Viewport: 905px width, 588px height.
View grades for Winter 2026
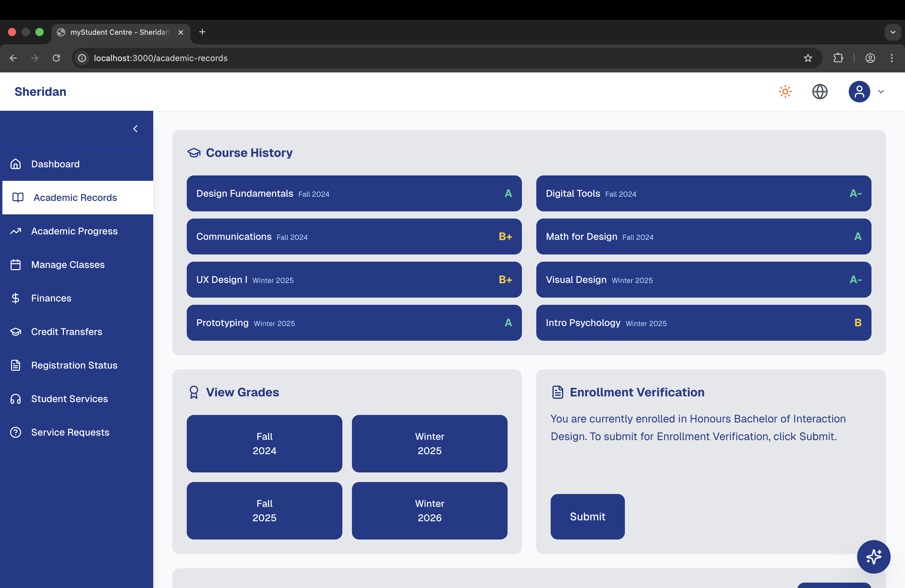point(429,510)
